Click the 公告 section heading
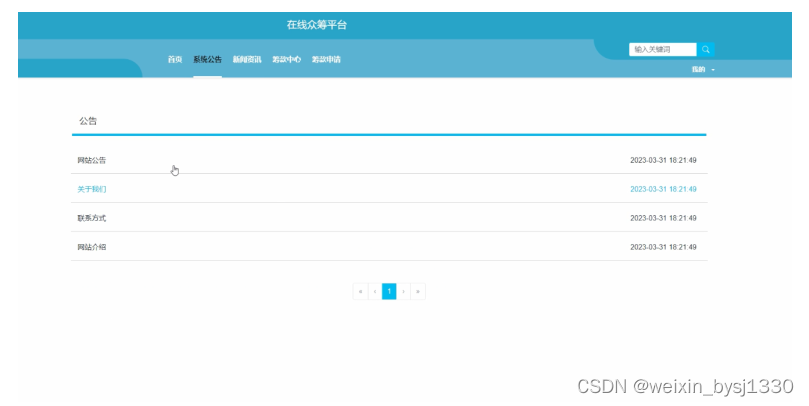 tap(88, 121)
